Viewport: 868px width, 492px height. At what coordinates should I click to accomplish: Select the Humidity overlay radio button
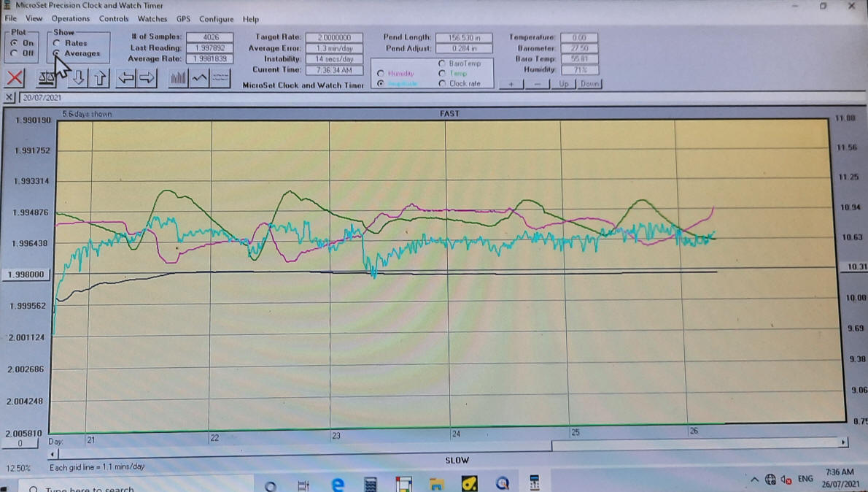tap(381, 74)
